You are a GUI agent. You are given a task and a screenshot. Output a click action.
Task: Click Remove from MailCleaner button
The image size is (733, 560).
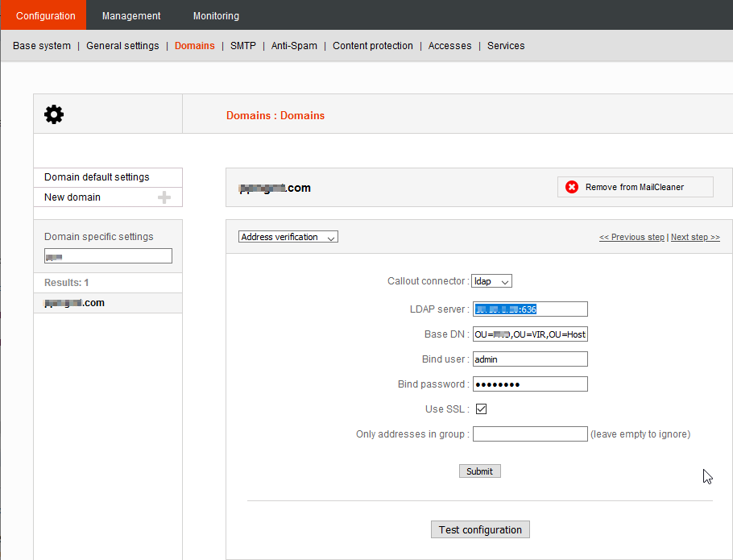[636, 187]
